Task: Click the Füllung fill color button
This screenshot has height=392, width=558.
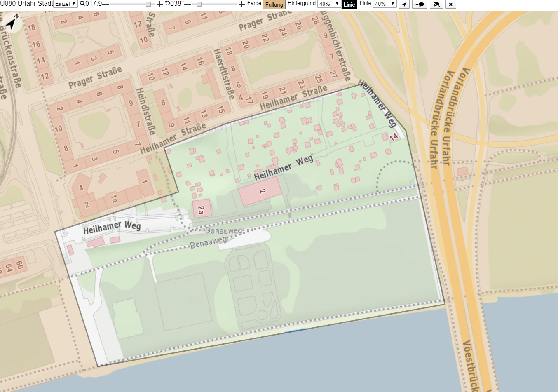Action: [274, 5]
